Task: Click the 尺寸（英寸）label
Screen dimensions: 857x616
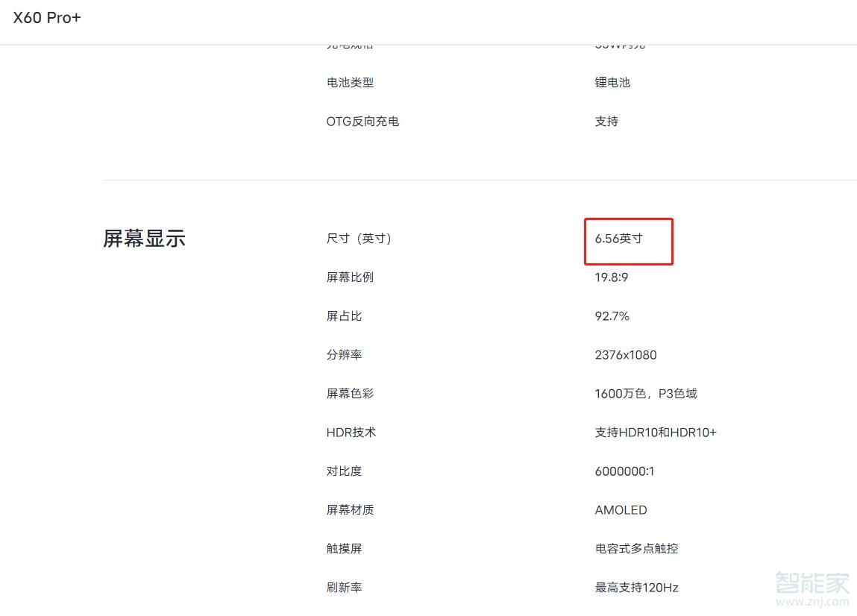Action: pyautogui.click(x=359, y=239)
